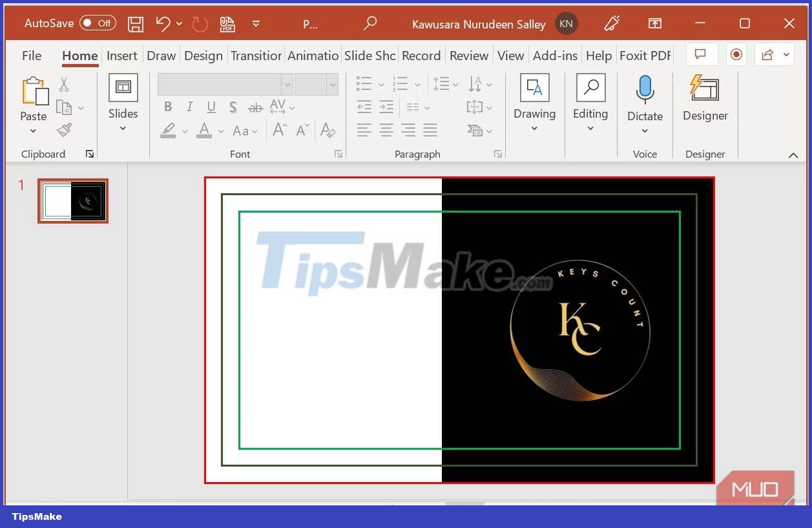Toggle AutoSave off switch

point(97,23)
